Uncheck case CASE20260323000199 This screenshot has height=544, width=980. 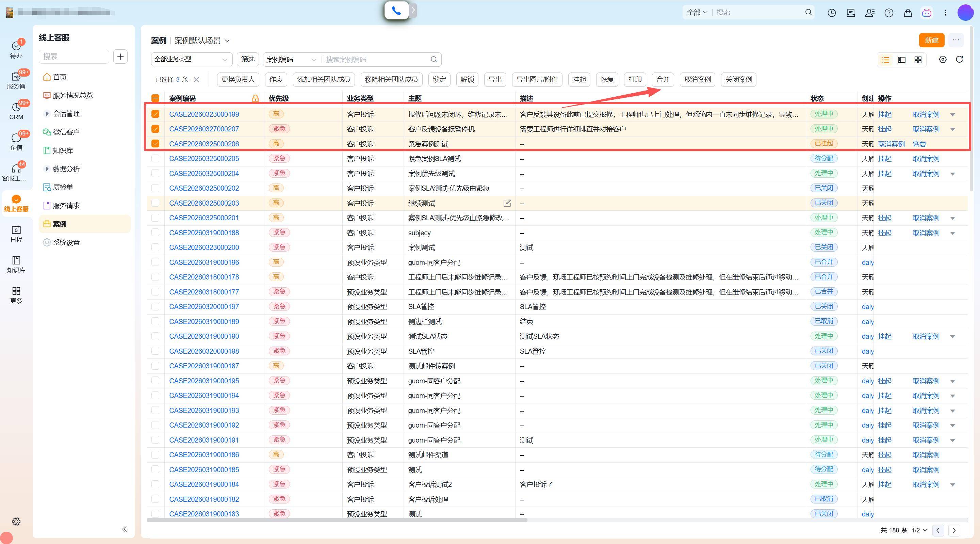coord(155,114)
